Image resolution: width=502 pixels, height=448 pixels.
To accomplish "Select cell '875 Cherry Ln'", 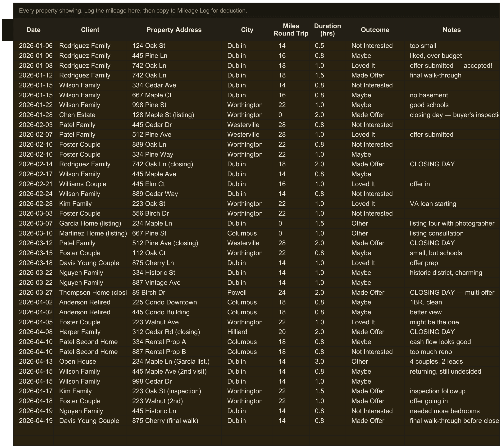I will point(174,263).
